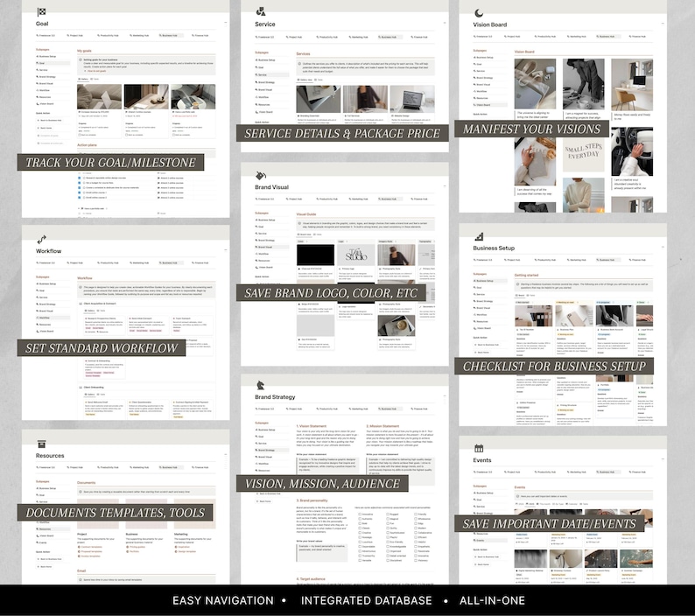The height and width of the screenshot is (616, 695).
Task: Open Finance Hub link on Events page
Action: (x=637, y=472)
